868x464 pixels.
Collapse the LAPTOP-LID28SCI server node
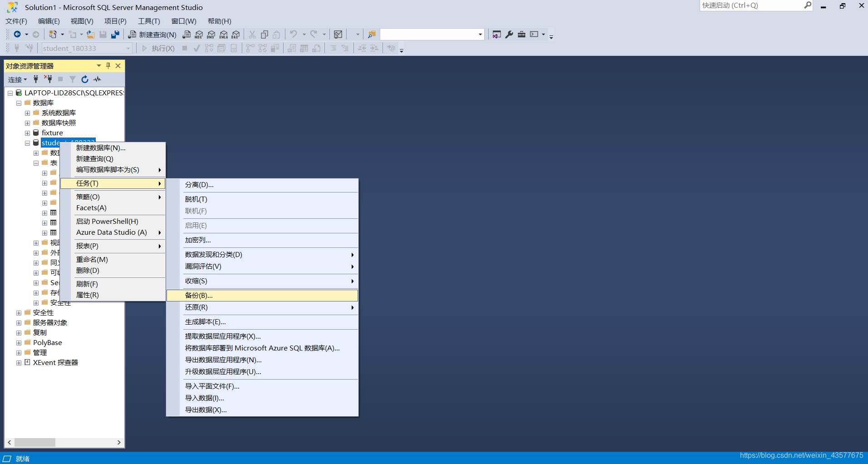pyautogui.click(x=10, y=93)
